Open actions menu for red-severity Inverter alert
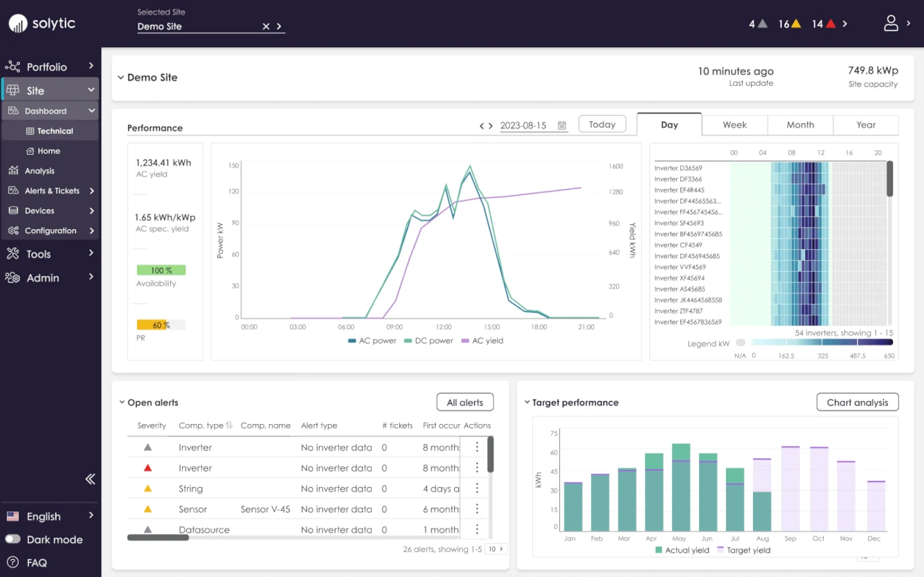 pyautogui.click(x=477, y=468)
